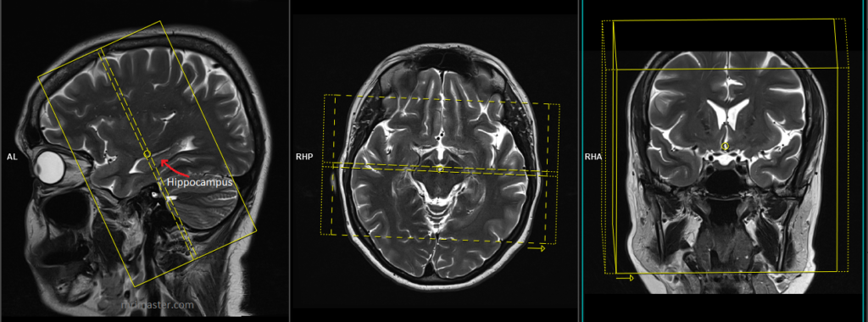Click the yellow center circle in axial view
The image size is (868, 322).
[440, 169]
